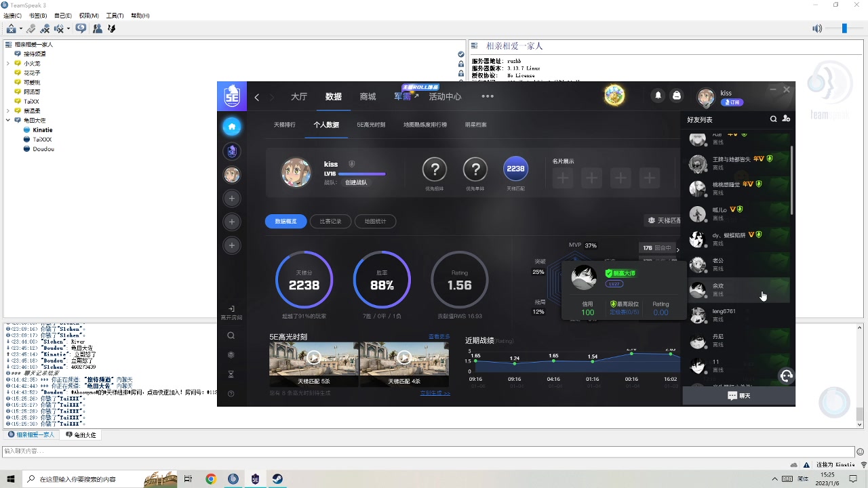Expand the arrow beside 176 回合中
The image size is (868, 488).
tap(677, 249)
